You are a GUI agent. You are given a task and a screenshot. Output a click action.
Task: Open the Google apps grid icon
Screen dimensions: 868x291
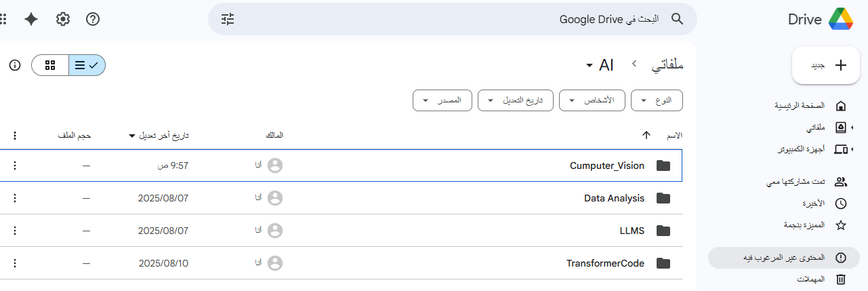tap(3, 19)
